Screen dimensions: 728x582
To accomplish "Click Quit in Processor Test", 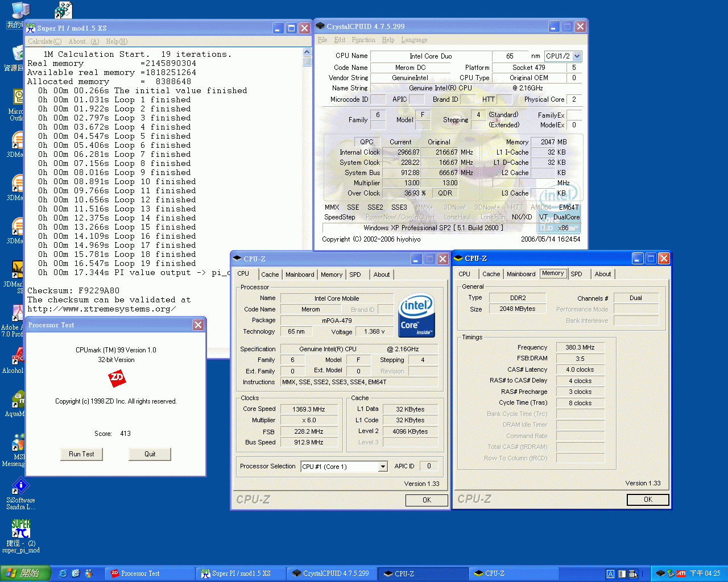I will point(150,454).
